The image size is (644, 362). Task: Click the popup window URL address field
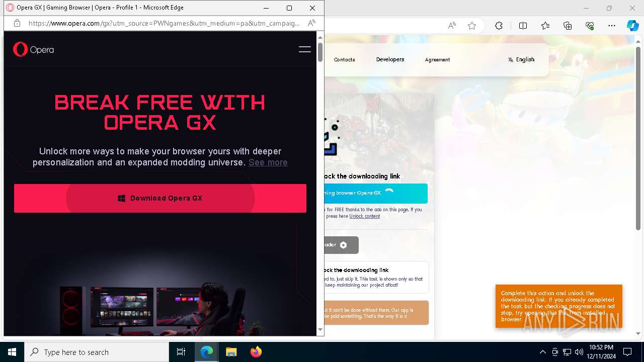(164, 23)
